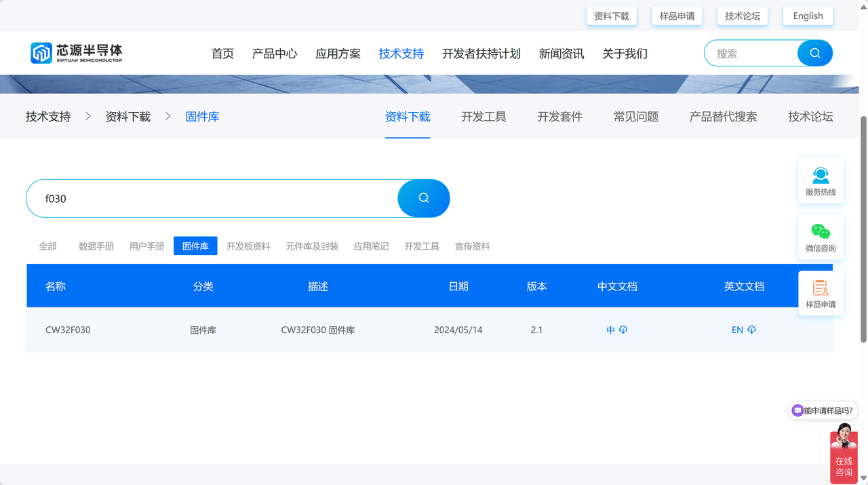Click the 样品申请 top utility button
The width and height of the screenshot is (868, 485).
[677, 16]
